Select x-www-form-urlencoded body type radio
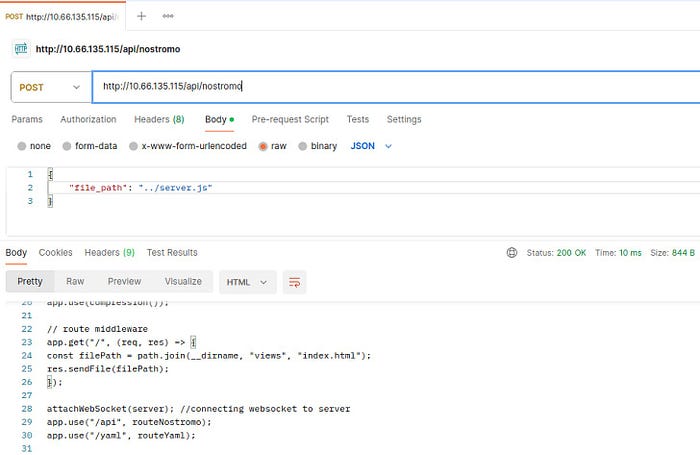700x455 pixels. tap(133, 146)
